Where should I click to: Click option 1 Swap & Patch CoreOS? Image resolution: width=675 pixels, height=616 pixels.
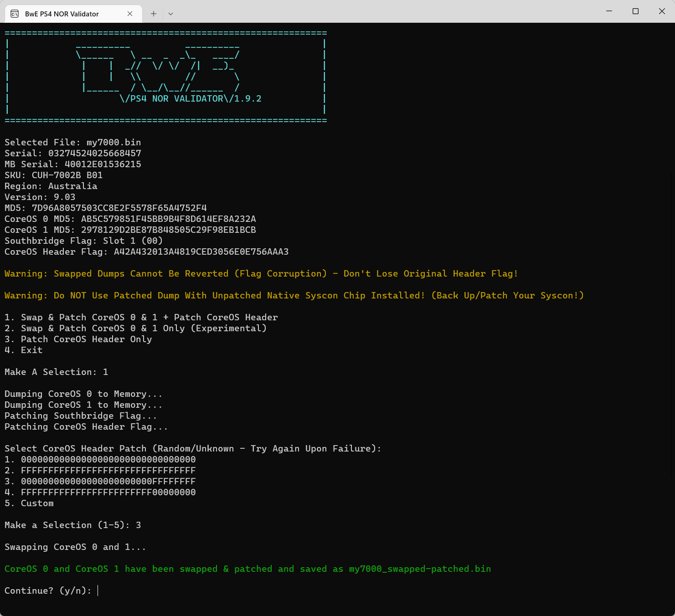click(141, 317)
